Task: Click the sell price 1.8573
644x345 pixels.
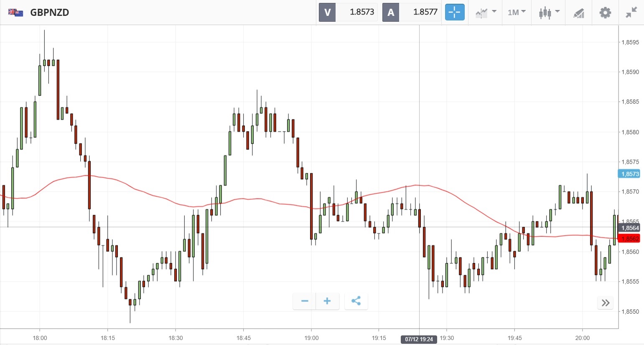Action: pos(361,12)
